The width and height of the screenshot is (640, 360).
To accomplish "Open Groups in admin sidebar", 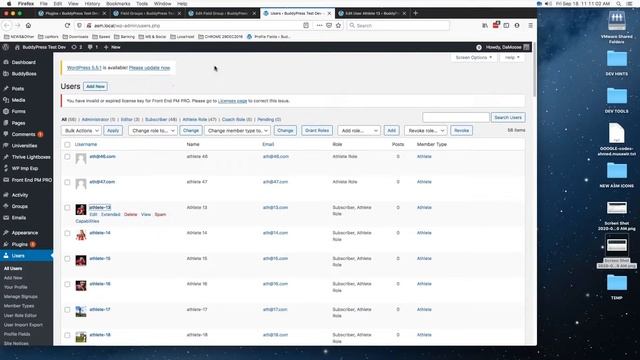I will (20, 207).
